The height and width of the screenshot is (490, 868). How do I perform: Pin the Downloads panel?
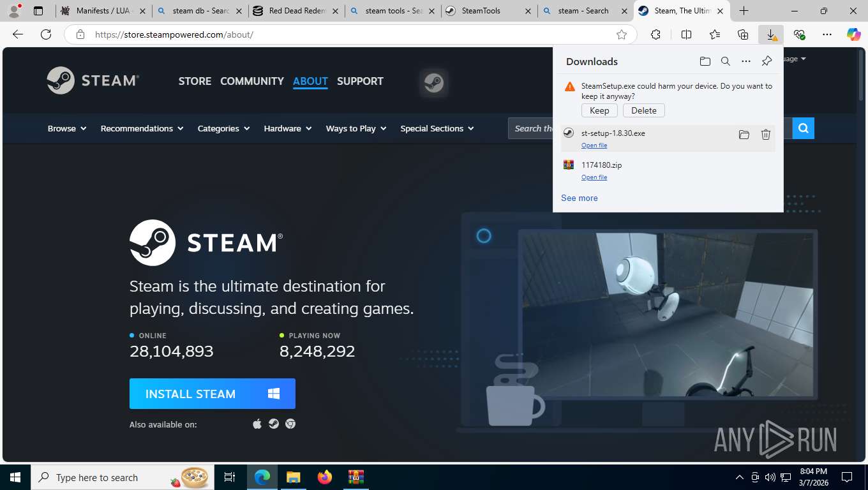click(767, 61)
